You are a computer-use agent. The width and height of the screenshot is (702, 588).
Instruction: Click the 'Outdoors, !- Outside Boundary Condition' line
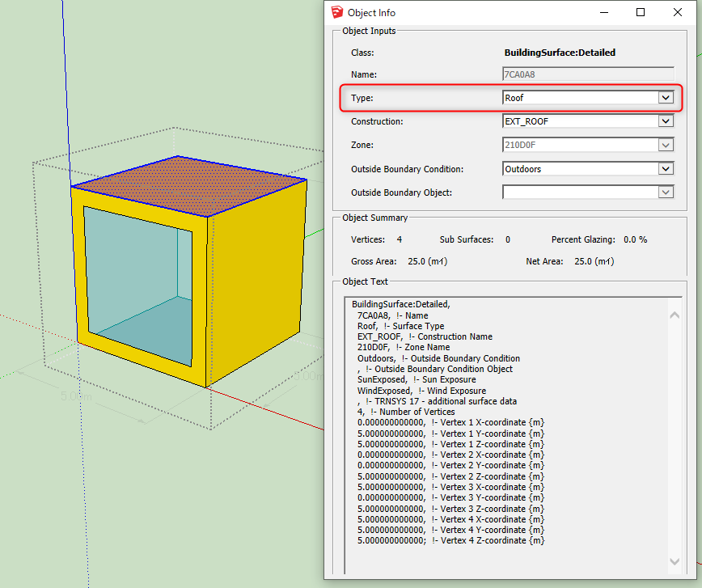click(438, 358)
